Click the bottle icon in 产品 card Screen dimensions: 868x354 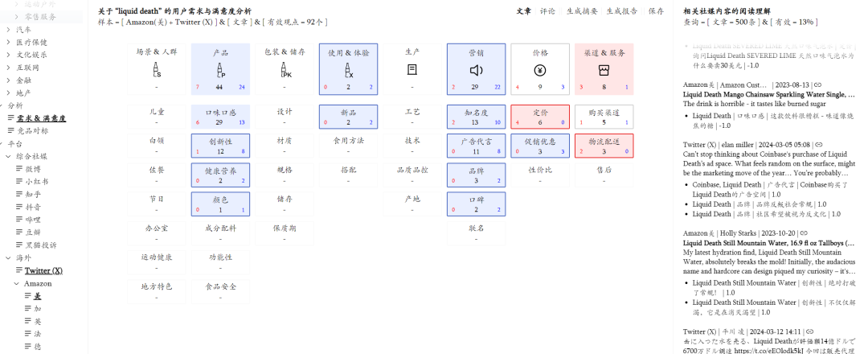click(220, 70)
